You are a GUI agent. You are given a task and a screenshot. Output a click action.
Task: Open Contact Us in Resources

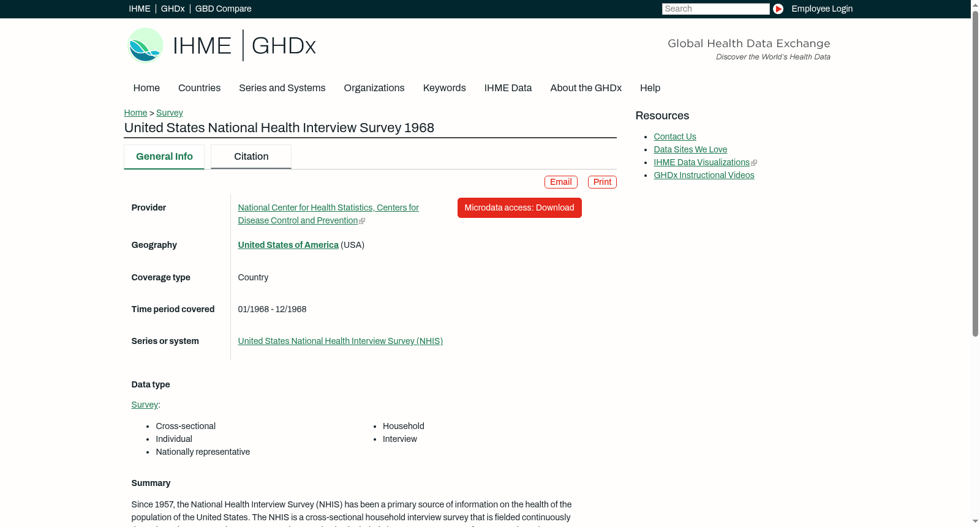tap(675, 136)
